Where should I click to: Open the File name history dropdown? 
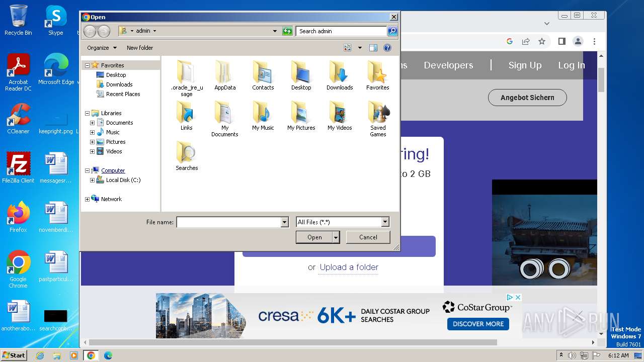(284, 222)
